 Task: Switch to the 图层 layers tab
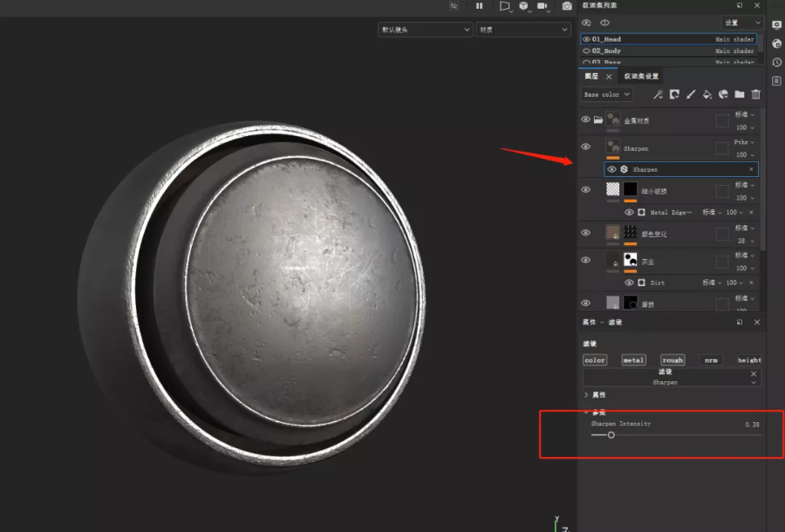[591, 76]
